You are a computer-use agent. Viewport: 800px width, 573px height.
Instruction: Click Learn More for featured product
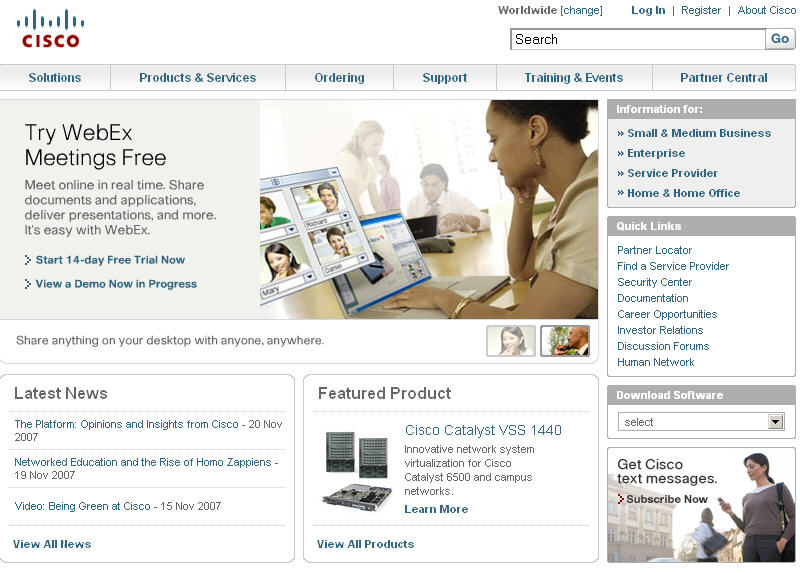point(436,509)
